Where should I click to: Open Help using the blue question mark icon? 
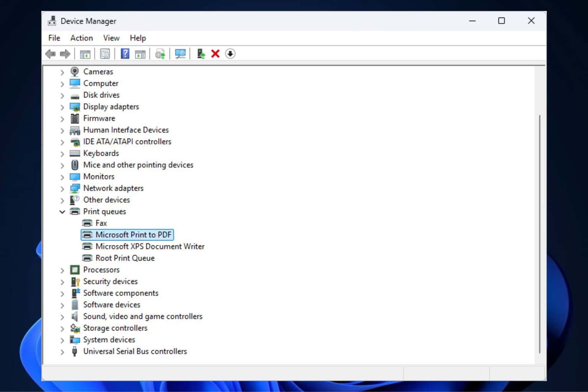[x=124, y=54]
